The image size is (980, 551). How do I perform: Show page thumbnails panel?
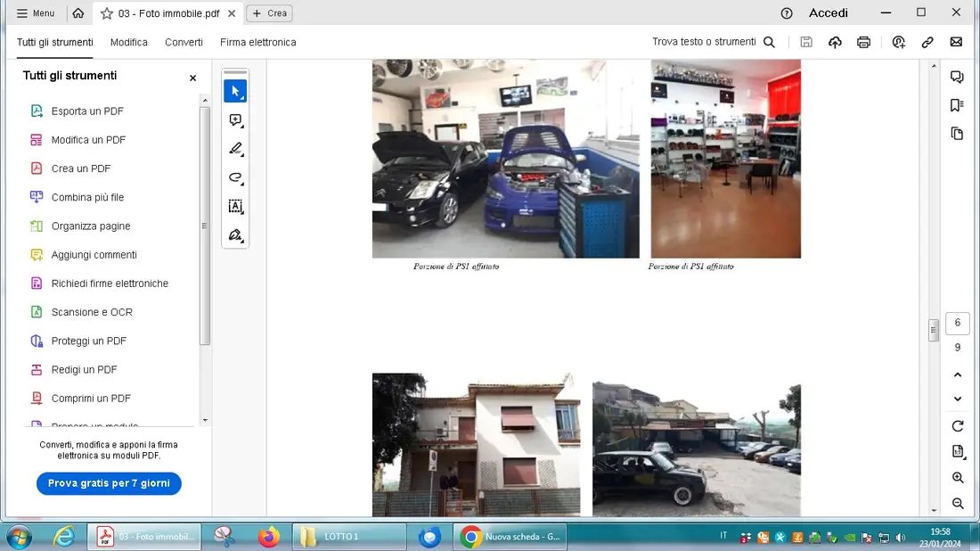point(957,133)
